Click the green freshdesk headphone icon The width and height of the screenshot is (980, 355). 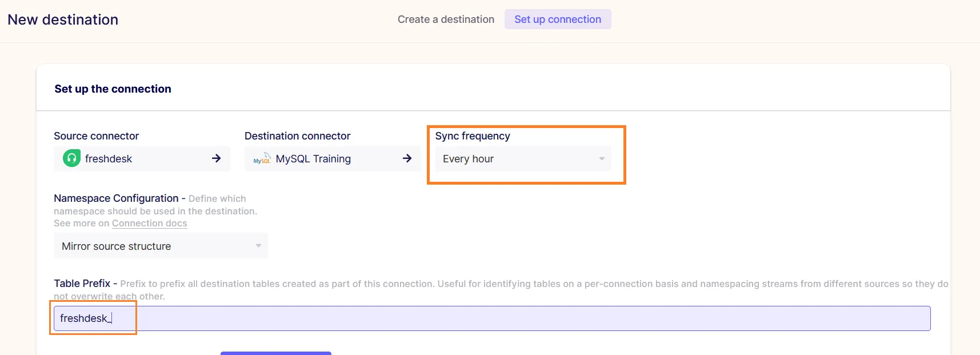point(71,158)
